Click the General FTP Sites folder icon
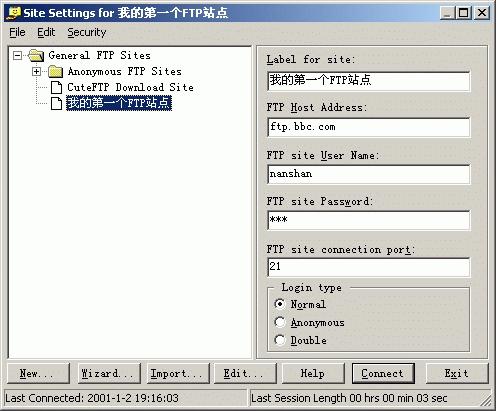The height and width of the screenshot is (411, 496). pos(36,55)
